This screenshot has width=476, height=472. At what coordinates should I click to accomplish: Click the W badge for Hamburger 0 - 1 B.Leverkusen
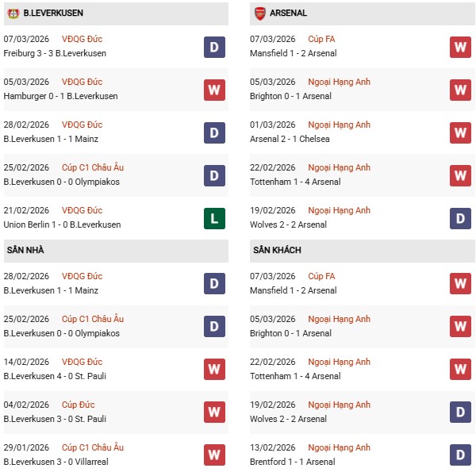coord(214,90)
